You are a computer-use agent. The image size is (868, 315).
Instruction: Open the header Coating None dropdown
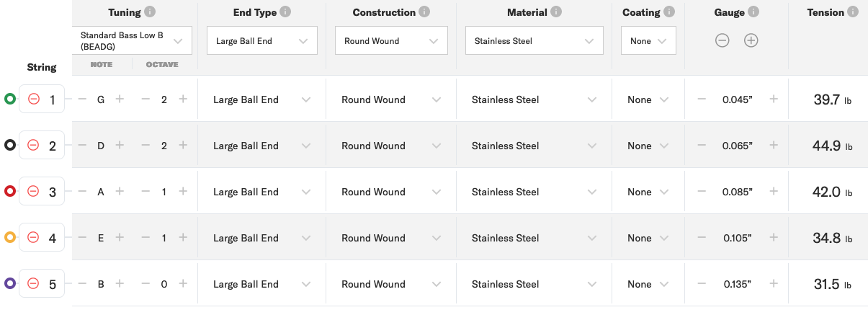point(648,41)
